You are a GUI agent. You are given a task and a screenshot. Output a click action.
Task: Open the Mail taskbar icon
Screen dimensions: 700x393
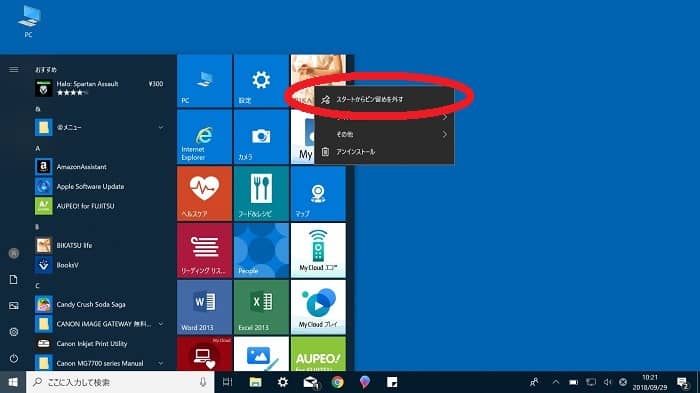tap(311, 383)
